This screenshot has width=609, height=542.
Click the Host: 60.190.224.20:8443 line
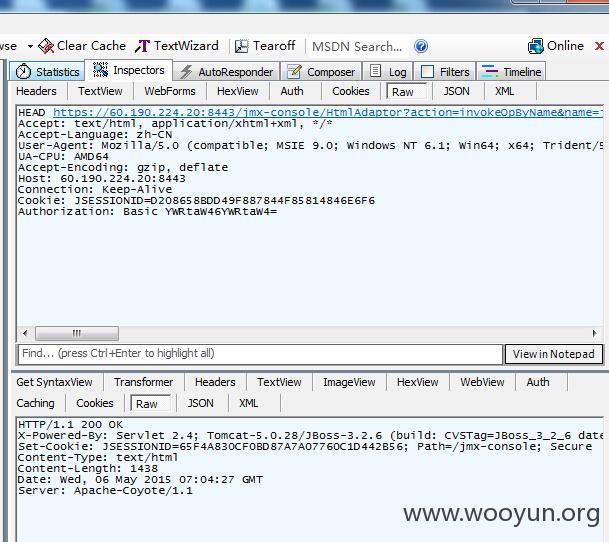click(102, 179)
